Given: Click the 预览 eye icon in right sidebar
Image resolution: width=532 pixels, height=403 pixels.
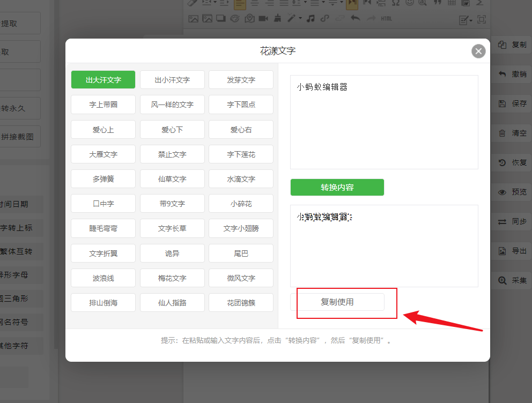Looking at the screenshot, I should coord(502,192).
